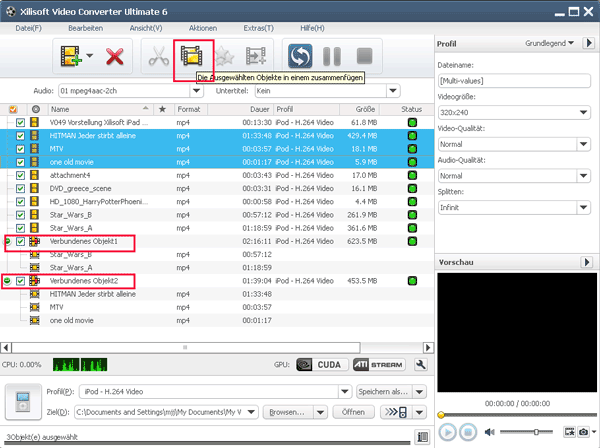Image resolution: width=600 pixels, height=448 pixels.
Task: Sort the list by Größe column
Action: coord(359,109)
